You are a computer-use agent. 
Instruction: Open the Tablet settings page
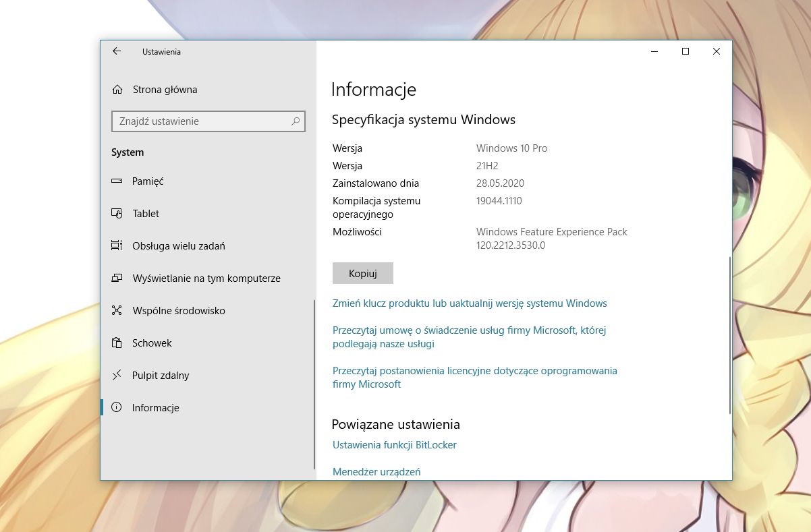tap(208, 214)
